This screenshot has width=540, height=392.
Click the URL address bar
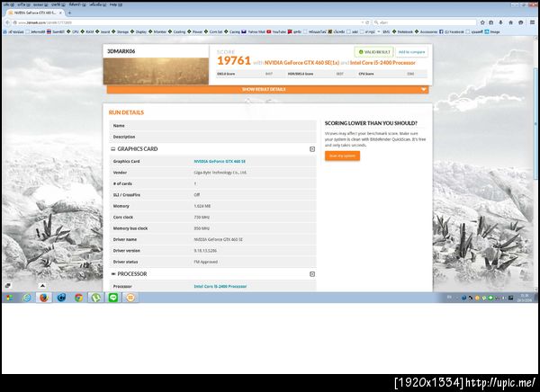point(188,22)
